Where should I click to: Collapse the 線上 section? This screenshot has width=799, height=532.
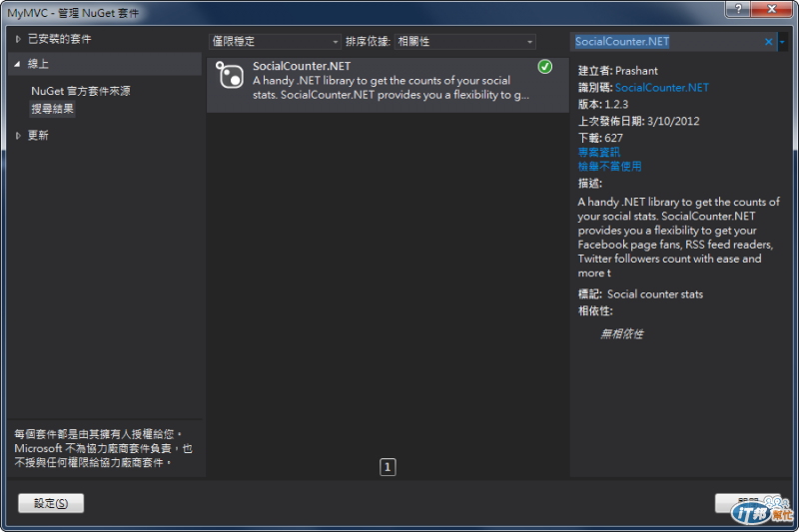click(17, 64)
